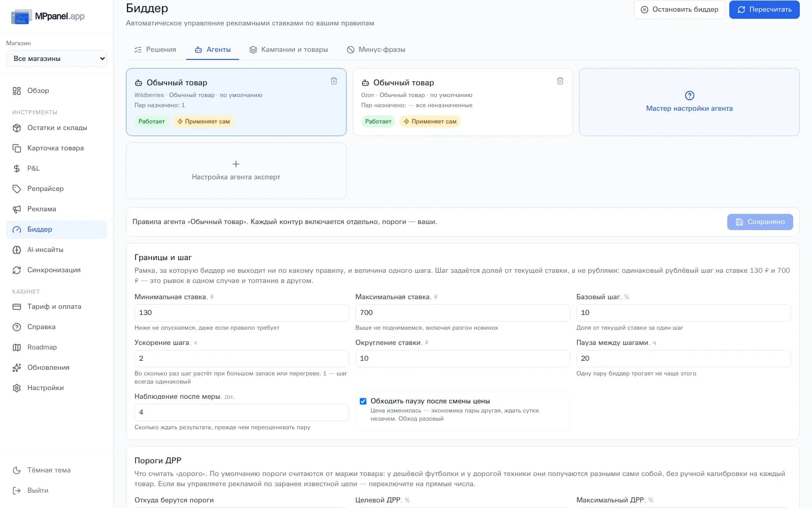Click the Синхронизация refresh icon
This screenshot has height=508, width=812.
pyautogui.click(x=17, y=270)
